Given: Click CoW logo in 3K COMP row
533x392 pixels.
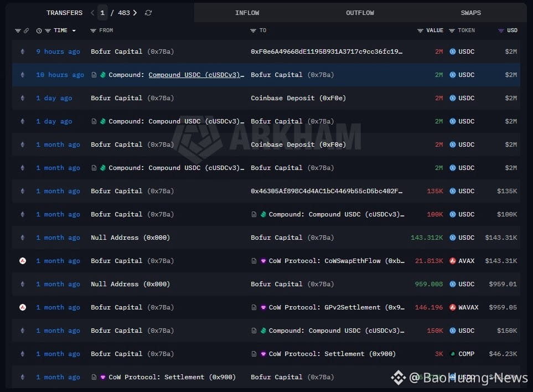Looking at the screenshot, I should tap(263, 354).
